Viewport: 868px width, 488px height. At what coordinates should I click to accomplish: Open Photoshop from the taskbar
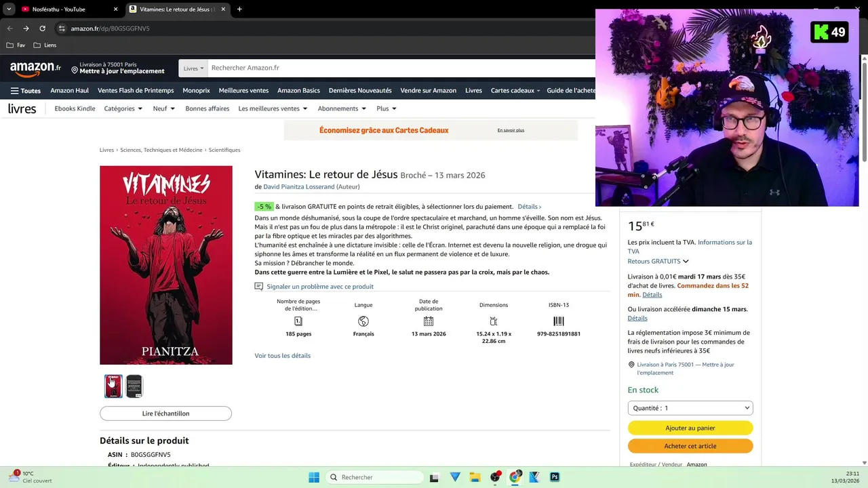pos(555,477)
